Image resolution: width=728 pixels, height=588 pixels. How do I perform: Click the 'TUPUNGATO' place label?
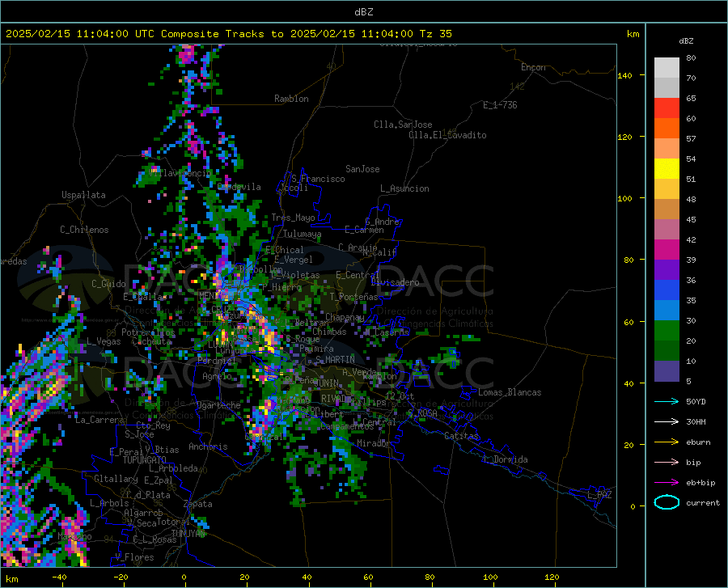click(145, 460)
